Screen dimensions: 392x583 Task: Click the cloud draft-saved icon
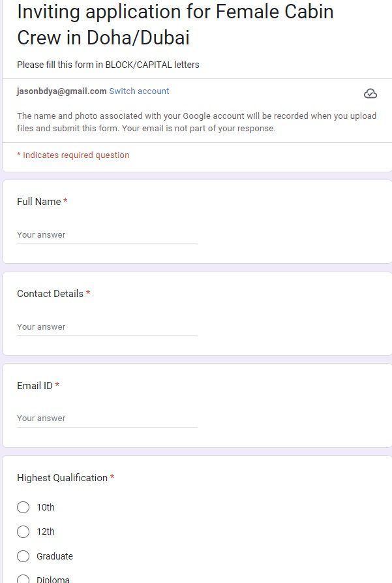click(370, 93)
